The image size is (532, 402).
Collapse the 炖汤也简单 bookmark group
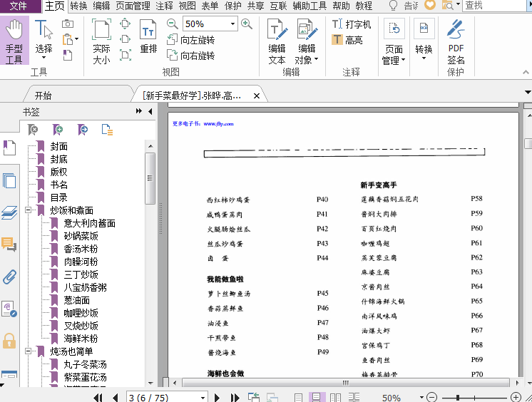click(x=28, y=351)
